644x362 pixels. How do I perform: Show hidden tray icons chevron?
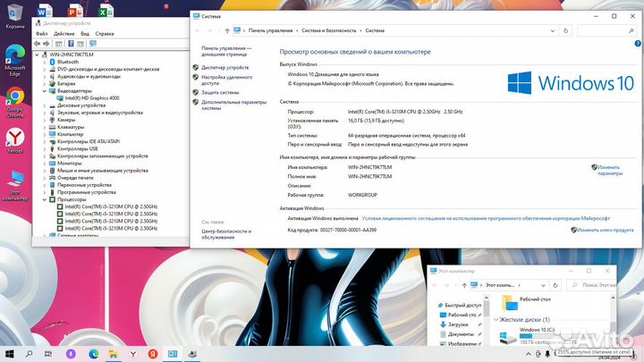(529, 354)
